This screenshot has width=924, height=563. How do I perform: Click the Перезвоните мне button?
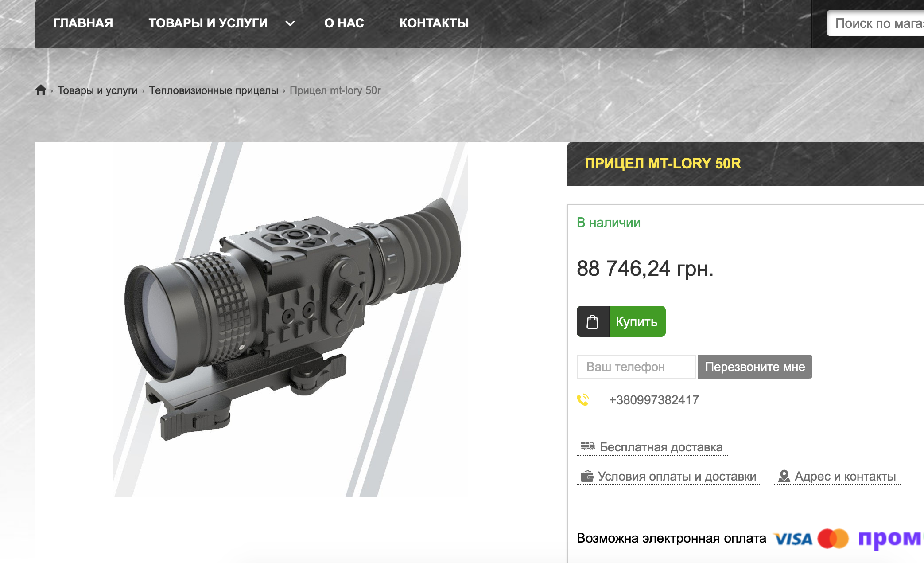click(x=755, y=367)
